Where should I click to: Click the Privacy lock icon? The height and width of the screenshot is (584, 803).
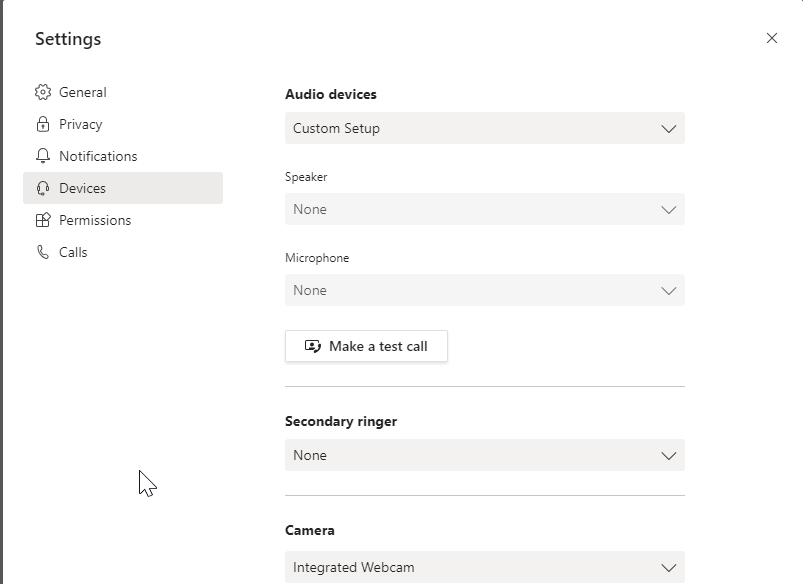[42, 124]
